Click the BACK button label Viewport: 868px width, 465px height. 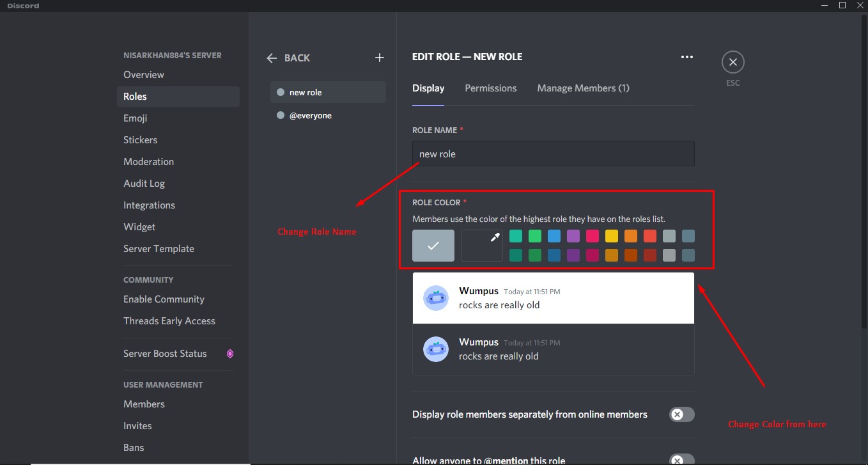coord(297,58)
